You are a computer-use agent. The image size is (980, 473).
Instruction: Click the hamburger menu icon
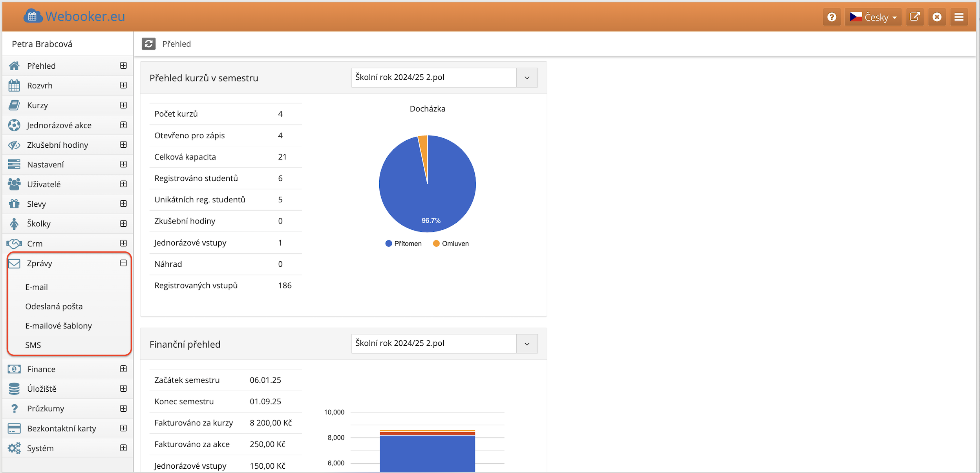point(959,17)
